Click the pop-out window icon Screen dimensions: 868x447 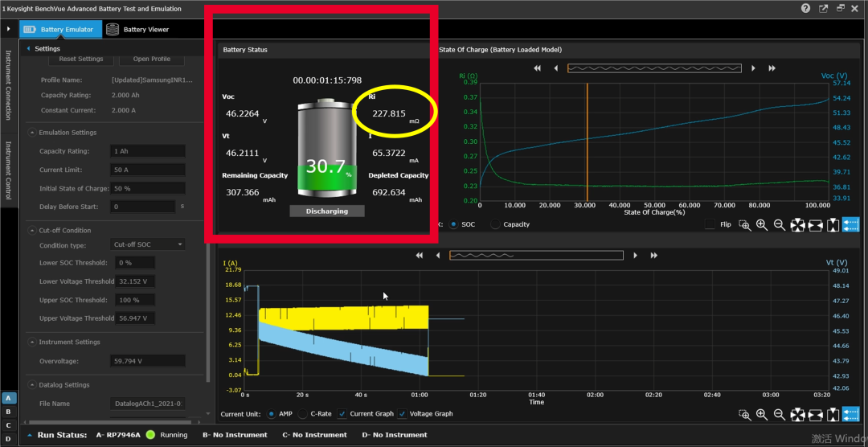[x=824, y=8]
